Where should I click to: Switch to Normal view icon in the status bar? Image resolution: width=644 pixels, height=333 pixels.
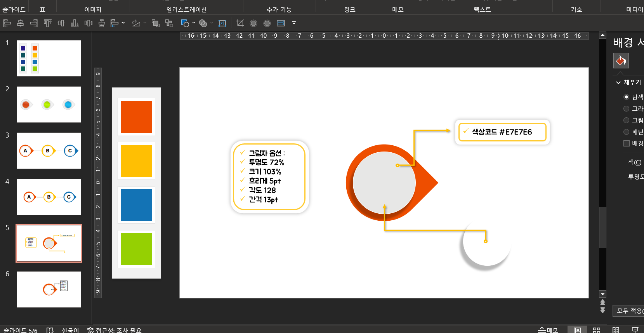pos(577,330)
